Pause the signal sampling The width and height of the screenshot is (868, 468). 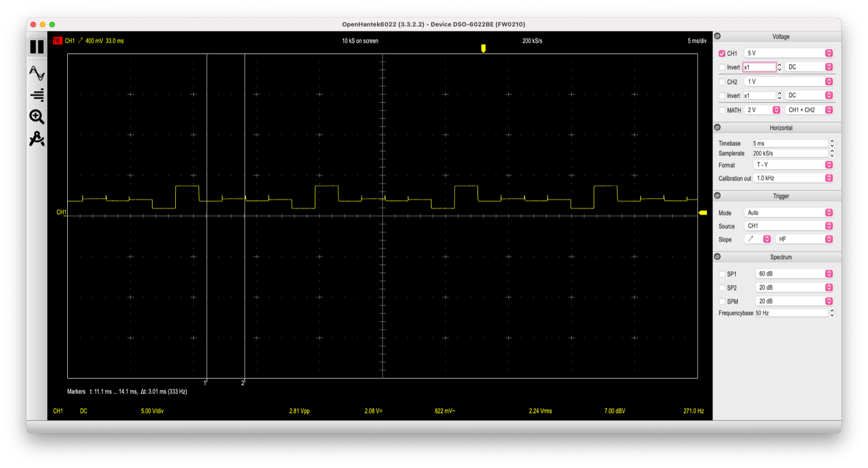point(37,47)
